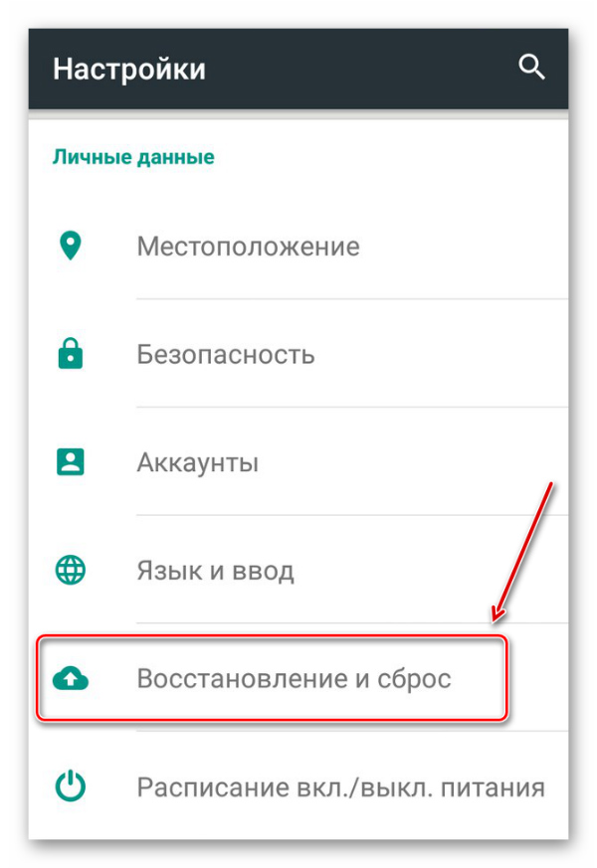Click blank space right of Язык и ввод
The height and width of the screenshot is (868, 597).
pos(431,570)
